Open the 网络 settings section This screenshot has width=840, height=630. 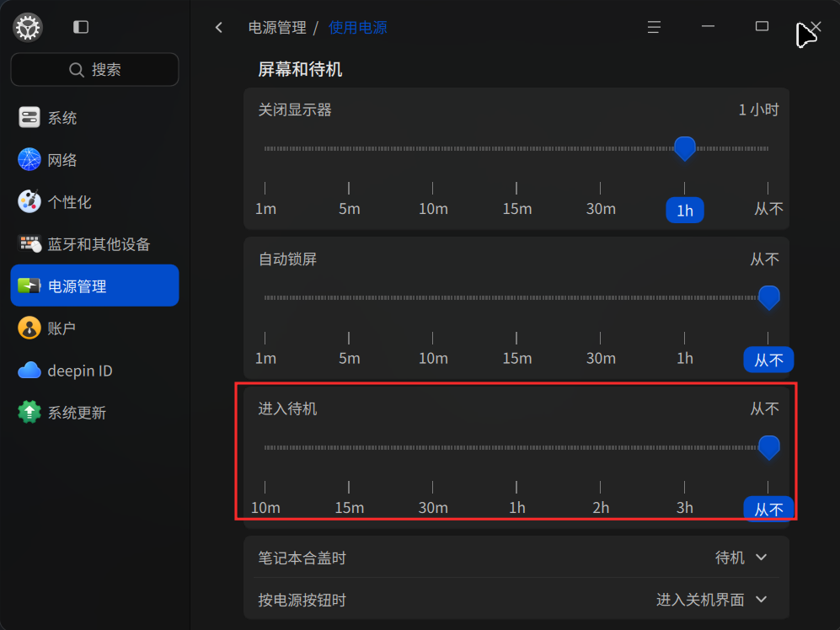tap(95, 160)
